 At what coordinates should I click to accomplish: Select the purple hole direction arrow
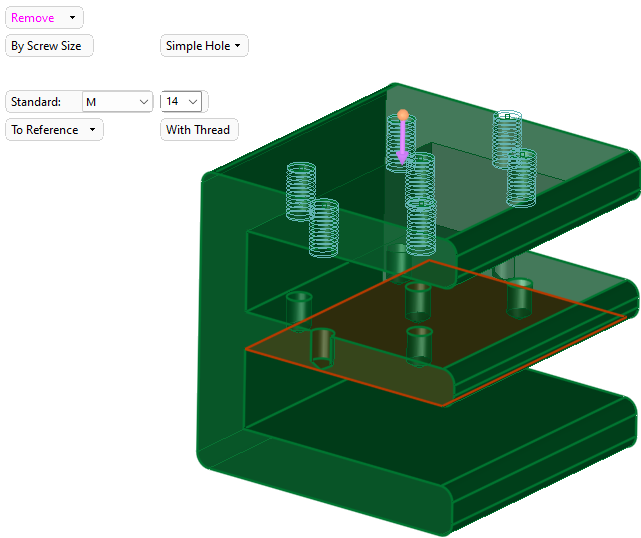coord(402,142)
